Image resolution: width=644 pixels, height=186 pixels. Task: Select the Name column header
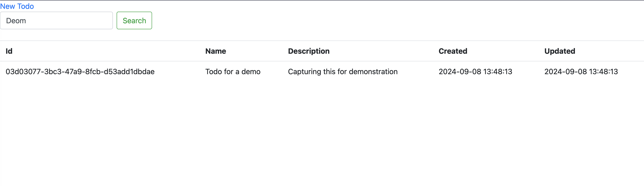click(x=216, y=51)
